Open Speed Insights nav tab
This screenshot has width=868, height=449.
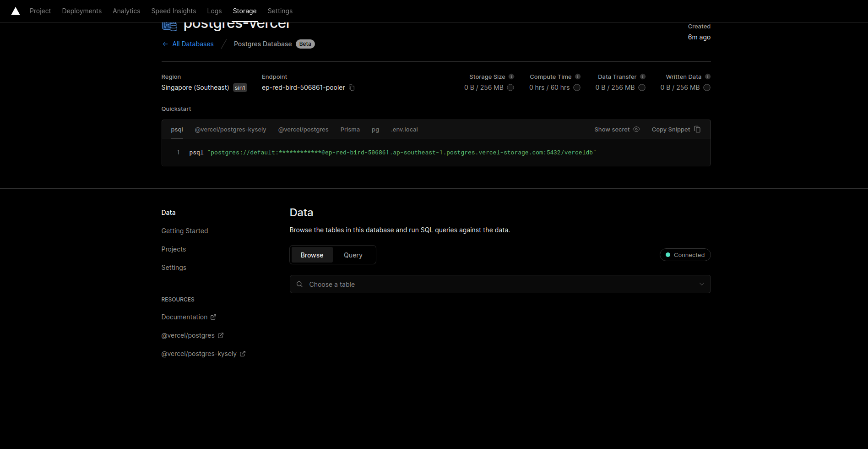[x=174, y=11]
